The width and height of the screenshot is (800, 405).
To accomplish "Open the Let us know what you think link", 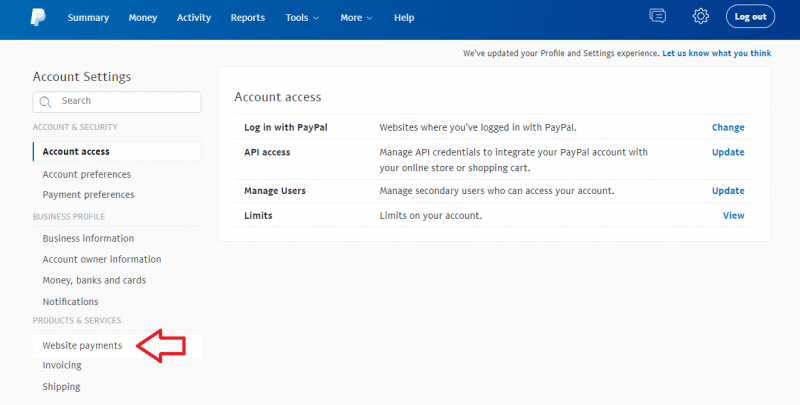I will pyautogui.click(x=716, y=53).
